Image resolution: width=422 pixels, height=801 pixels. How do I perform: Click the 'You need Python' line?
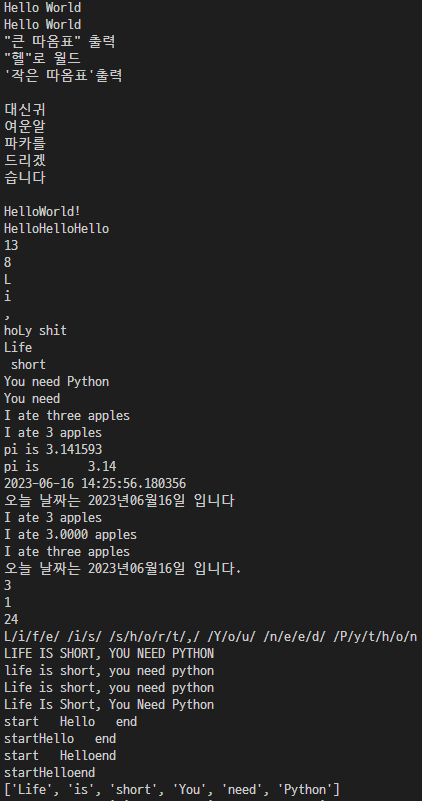56,382
